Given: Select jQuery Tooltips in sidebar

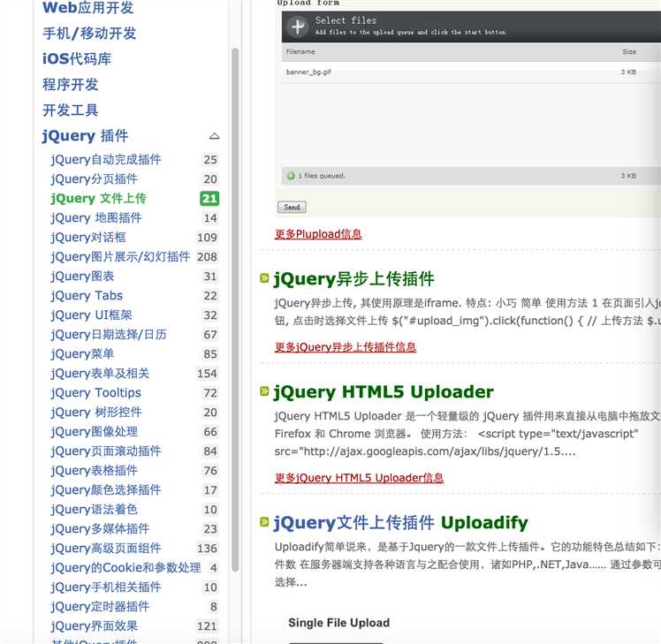Looking at the screenshot, I should (x=95, y=392).
